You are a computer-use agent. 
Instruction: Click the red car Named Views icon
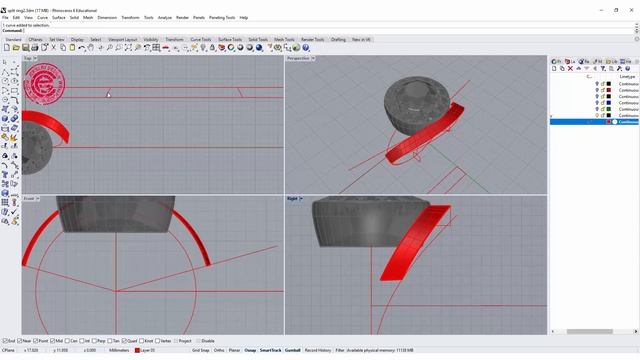click(166, 48)
